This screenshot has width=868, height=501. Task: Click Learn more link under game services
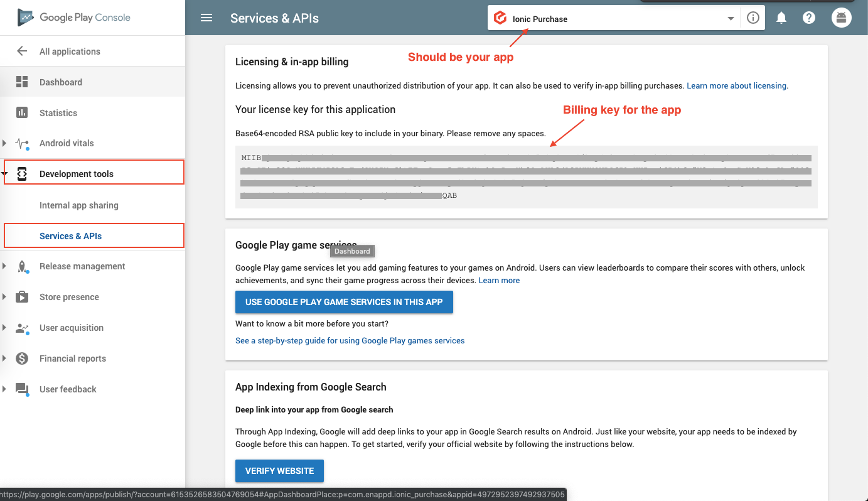pyautogui.click(x=499, y=280)
